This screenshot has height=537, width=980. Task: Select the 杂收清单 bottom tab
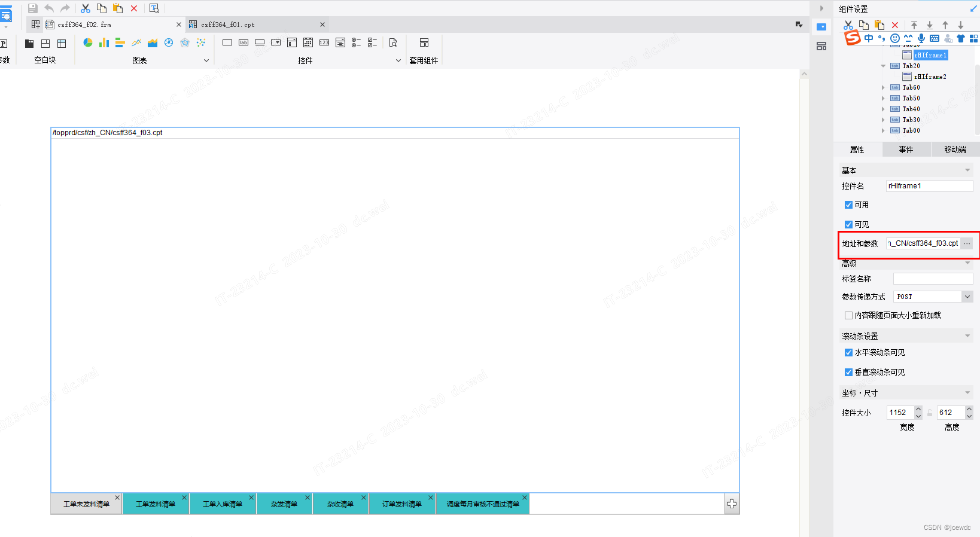point(340,504)
